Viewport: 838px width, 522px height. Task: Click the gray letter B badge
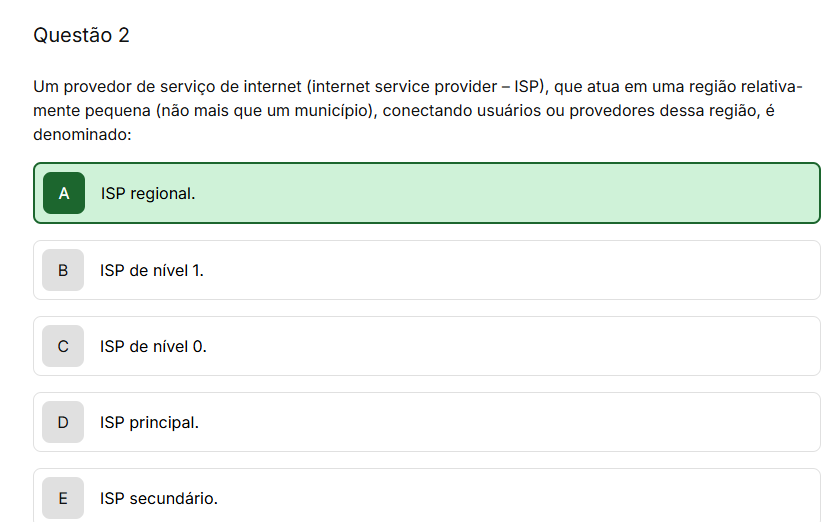click(63, 270)
